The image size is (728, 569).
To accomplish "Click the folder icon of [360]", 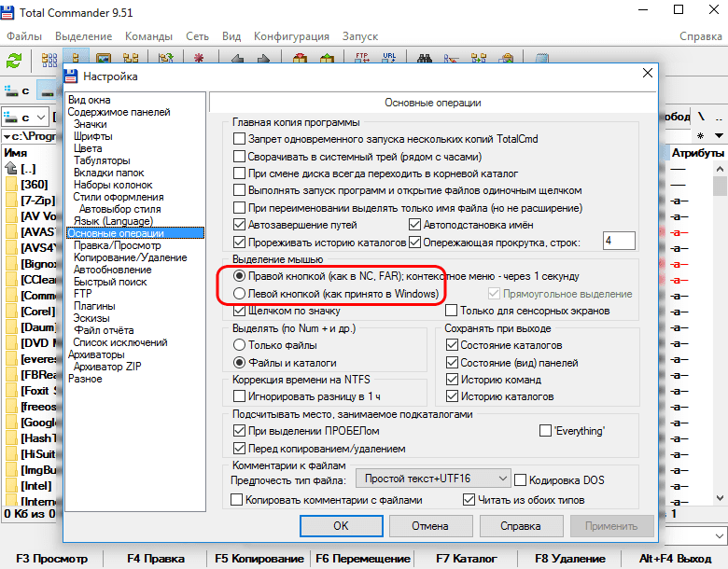I will (11, 185).
